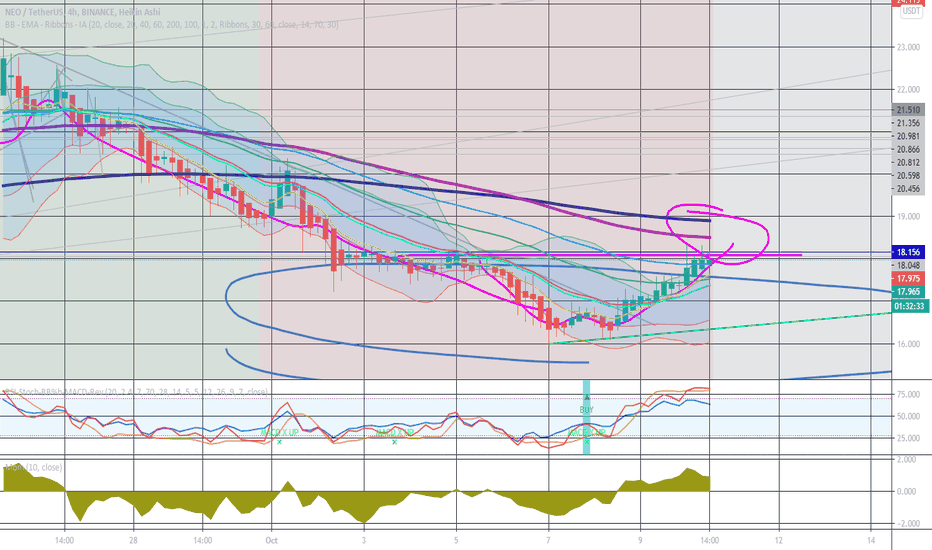Select the red 17.975 price tag
This screenshot has height=550, width=932.
click(908, 278)
